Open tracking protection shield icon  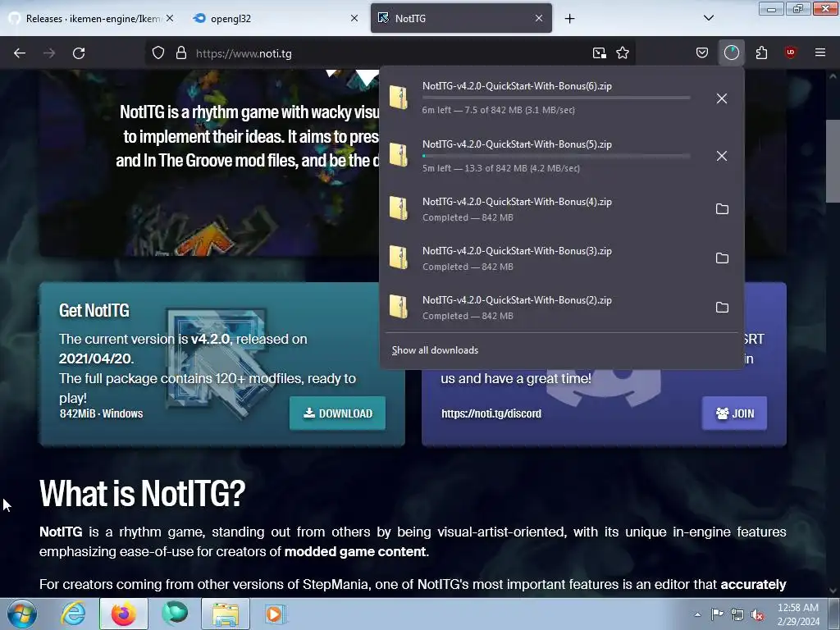tap(158, 53)
